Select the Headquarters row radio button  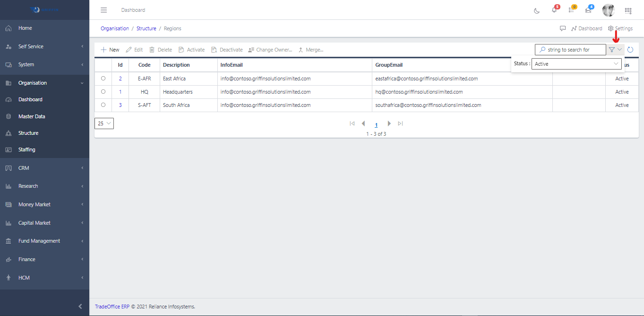[x=103, y=92]
